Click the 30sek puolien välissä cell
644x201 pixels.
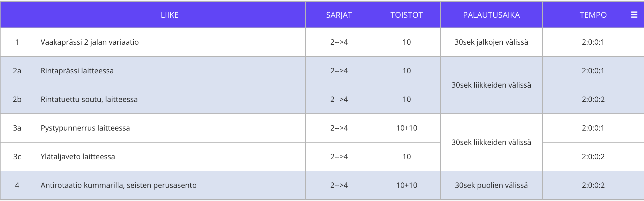pyautogui.click(x=491, y=185)
